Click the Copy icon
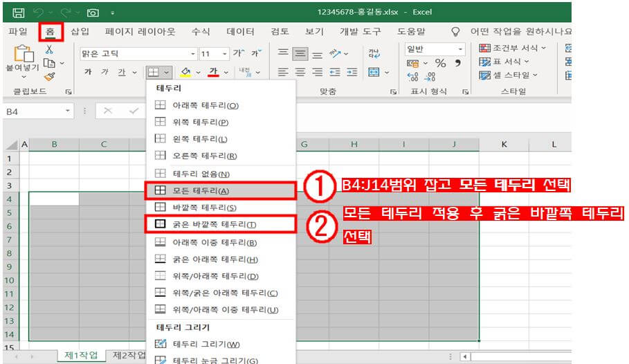 (x=49, y=63)
